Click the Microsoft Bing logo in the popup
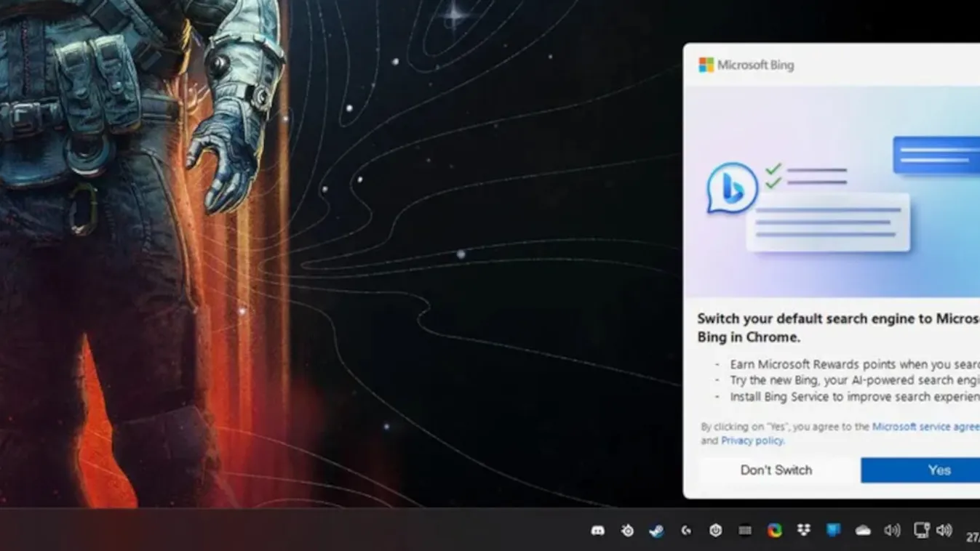 746,65
